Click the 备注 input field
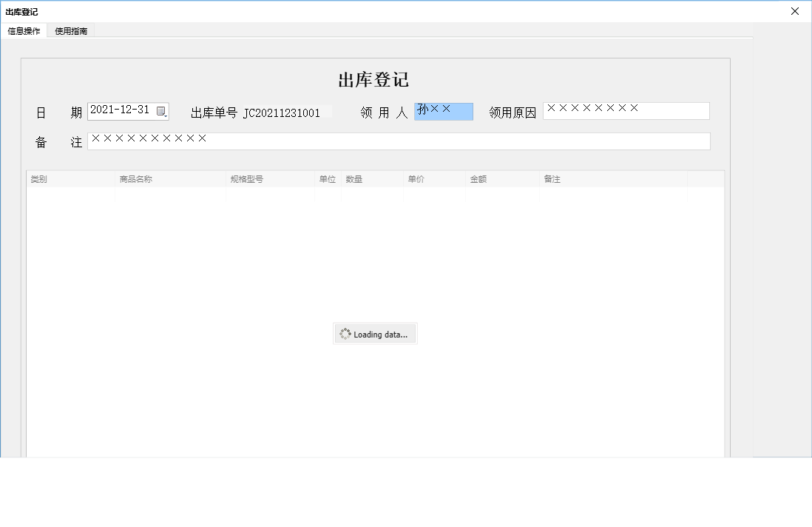Image resolution: width=812 pixels, height=527 pixels. 399,141
